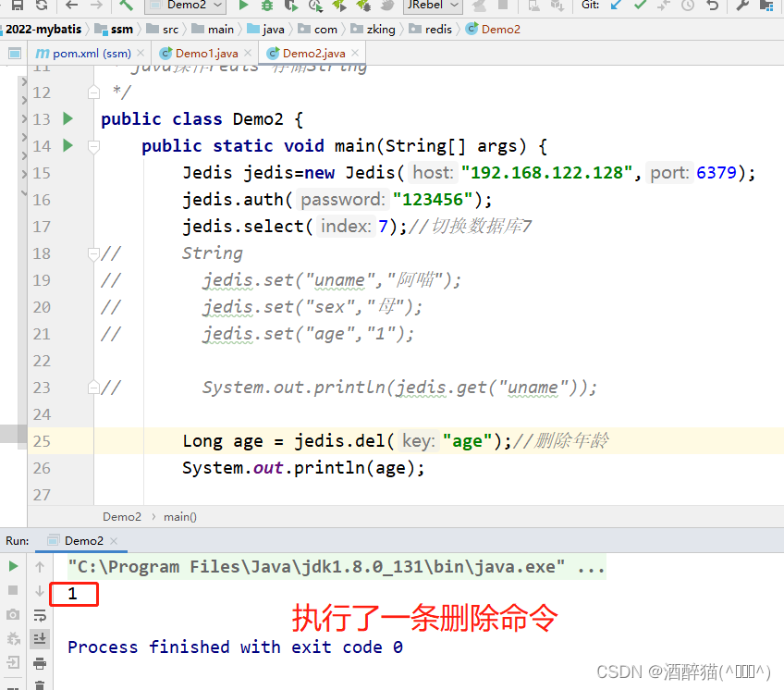Image resolution: width=784 pixels, height=690 pixels.
Task: Print console output via the printer icon
Action: point(40,664)
